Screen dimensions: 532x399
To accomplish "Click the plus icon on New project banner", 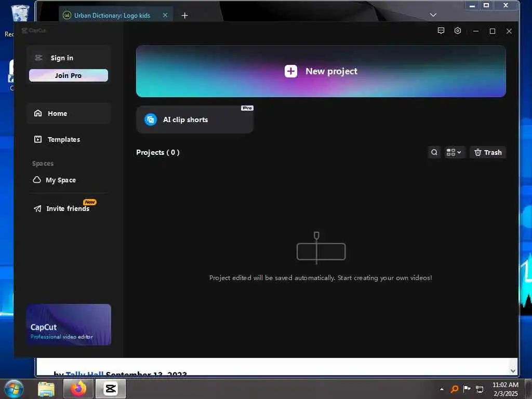I will [291, 71].
